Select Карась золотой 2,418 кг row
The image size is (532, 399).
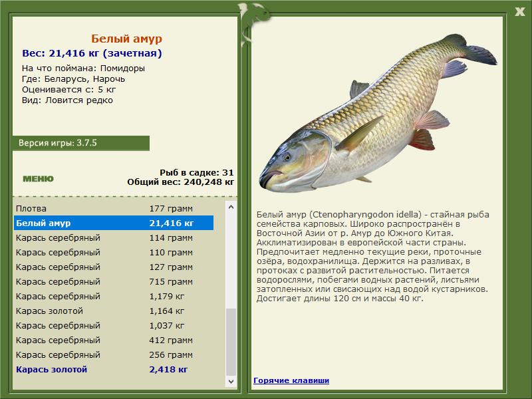tap(114, 369)
